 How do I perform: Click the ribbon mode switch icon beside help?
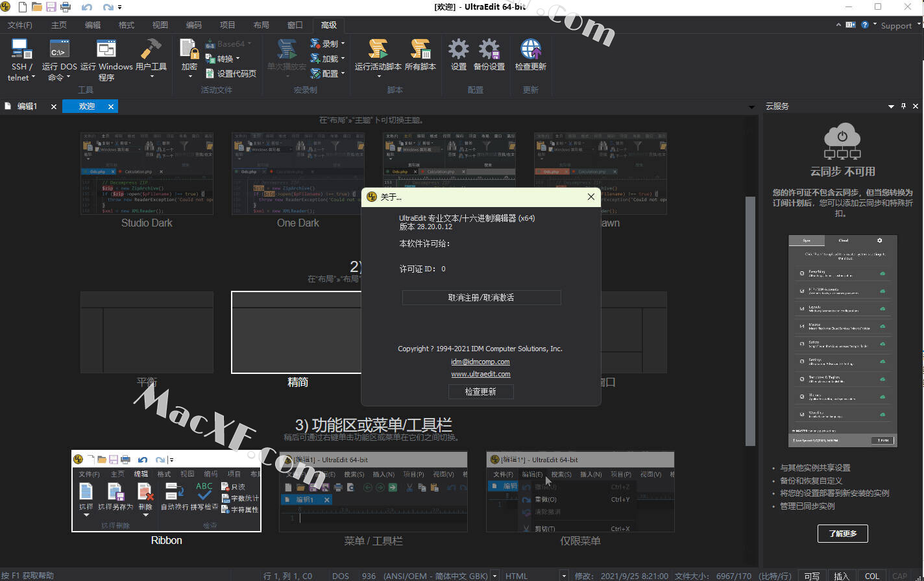pos(851,25)
